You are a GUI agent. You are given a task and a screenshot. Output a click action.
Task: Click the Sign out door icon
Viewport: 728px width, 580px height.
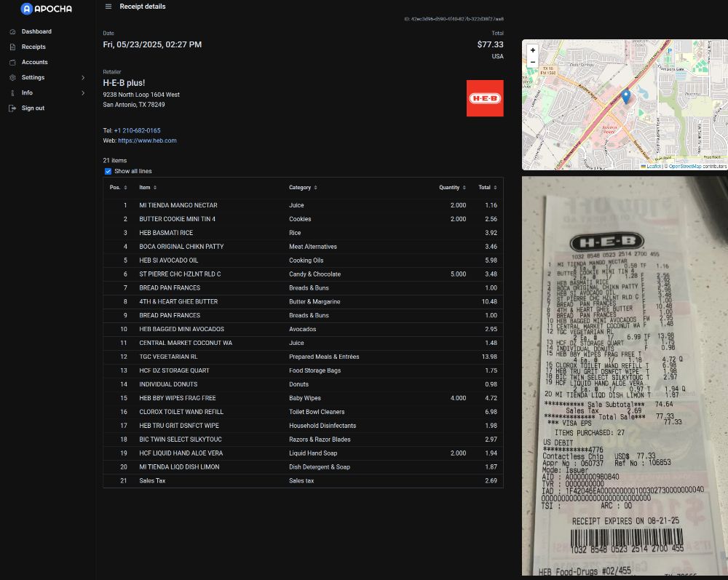pyautogui.click(x=12, y=108)
